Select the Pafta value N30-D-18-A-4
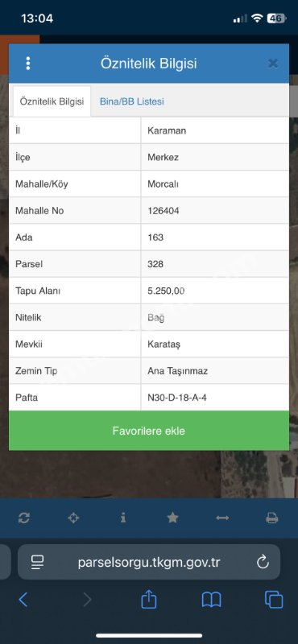 [177, 398]
